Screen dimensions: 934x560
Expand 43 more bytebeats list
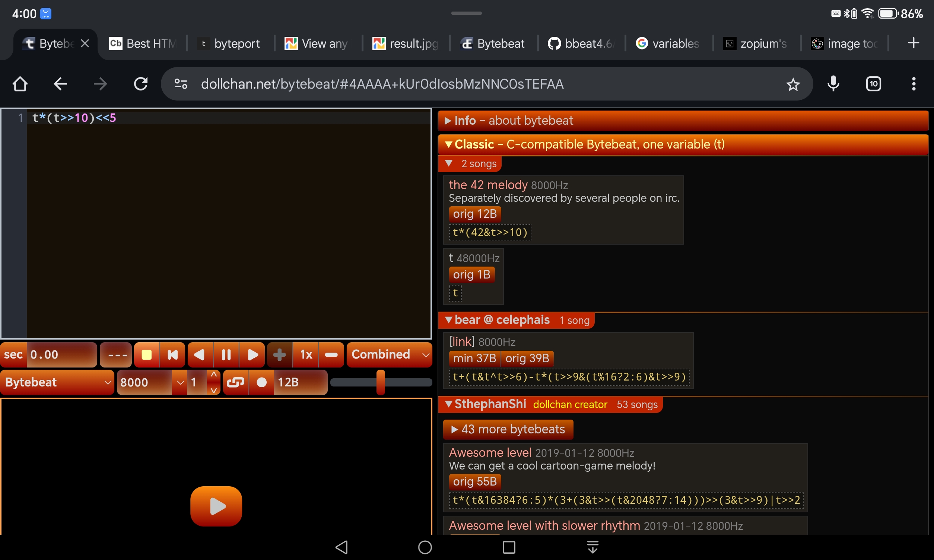pyautogui.click(x=508, y=429)
